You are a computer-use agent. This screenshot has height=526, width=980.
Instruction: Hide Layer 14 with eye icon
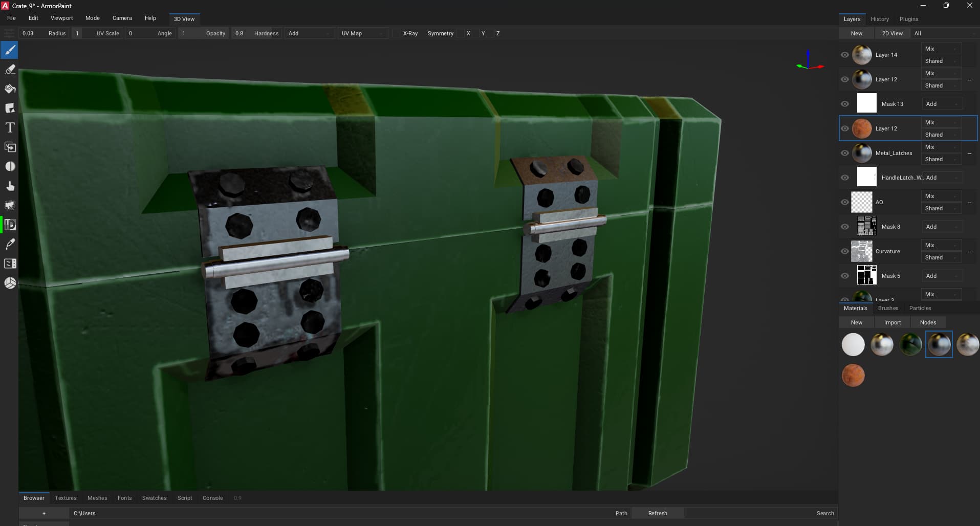(x=845, y=55)
